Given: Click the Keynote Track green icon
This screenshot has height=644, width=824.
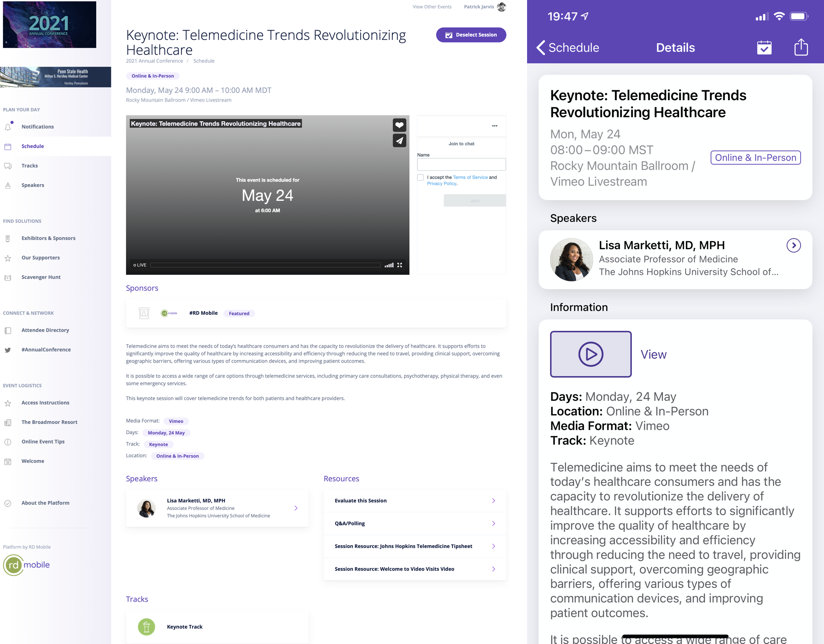Looking at the screenshot, I should coord(146,627).
